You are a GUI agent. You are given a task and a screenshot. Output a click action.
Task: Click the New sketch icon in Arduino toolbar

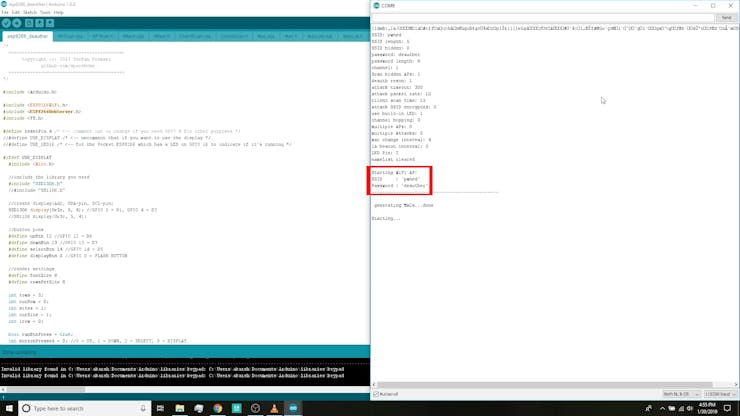(29, 23)
